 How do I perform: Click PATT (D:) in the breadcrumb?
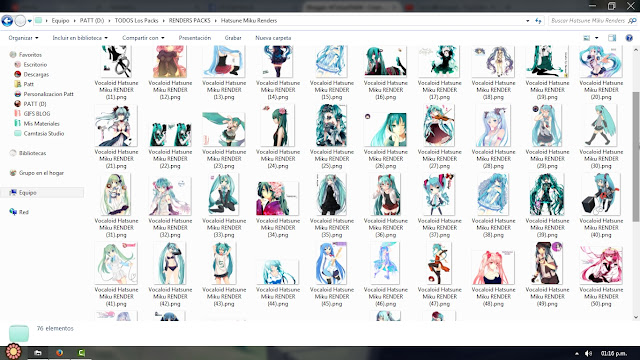tap(92, 20)
